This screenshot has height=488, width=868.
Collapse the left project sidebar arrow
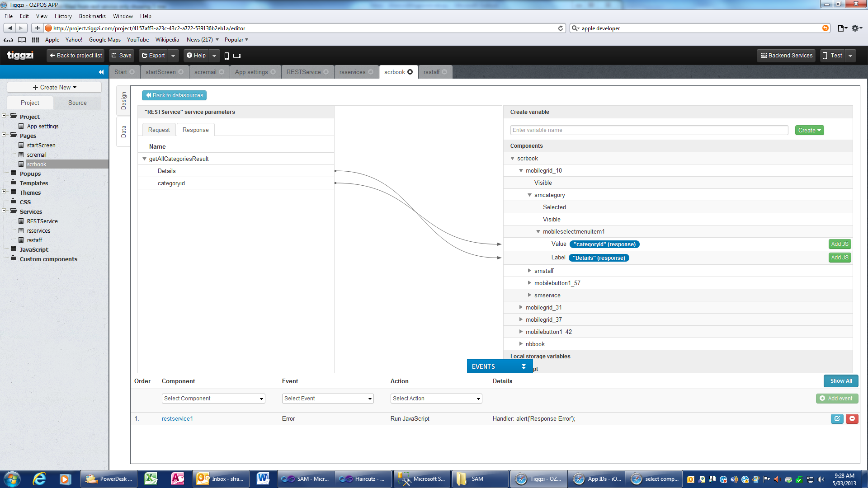101,72
